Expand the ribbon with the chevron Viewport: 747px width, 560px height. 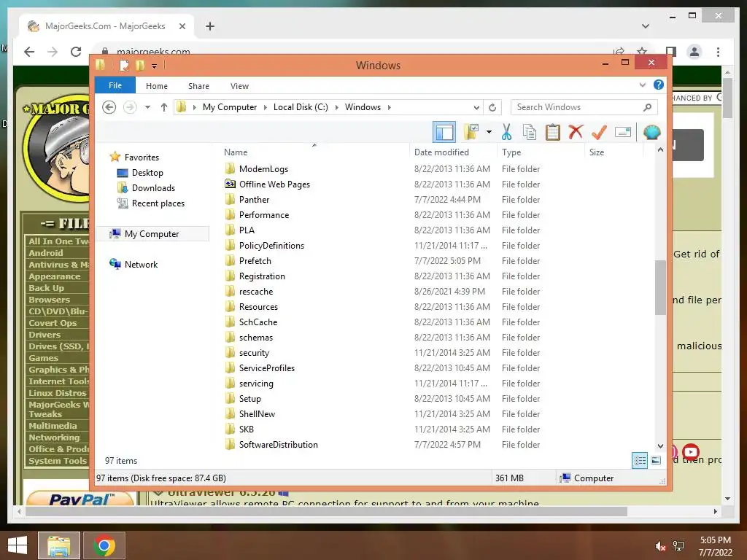point(642,85)
